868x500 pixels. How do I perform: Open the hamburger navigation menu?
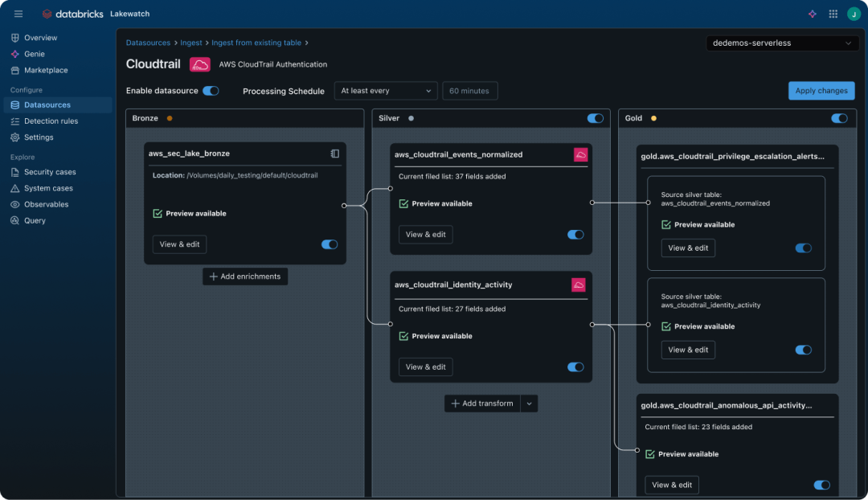[18, 14]
